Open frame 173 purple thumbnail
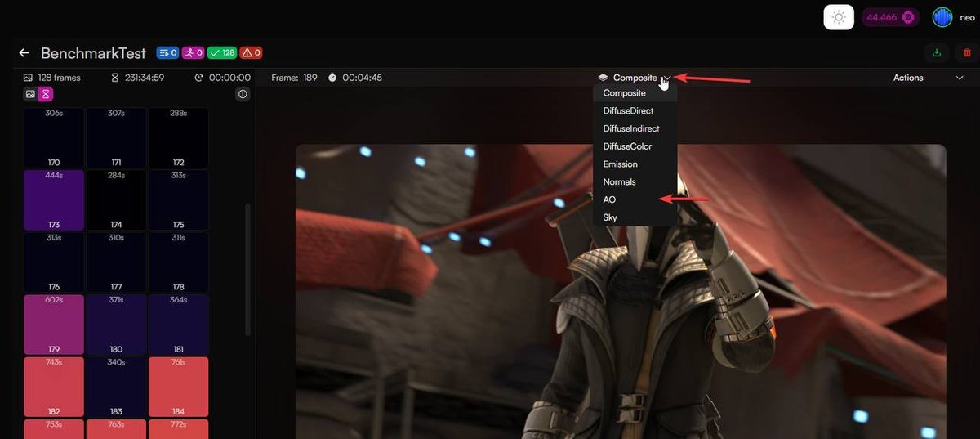 [x=54, y=200]
